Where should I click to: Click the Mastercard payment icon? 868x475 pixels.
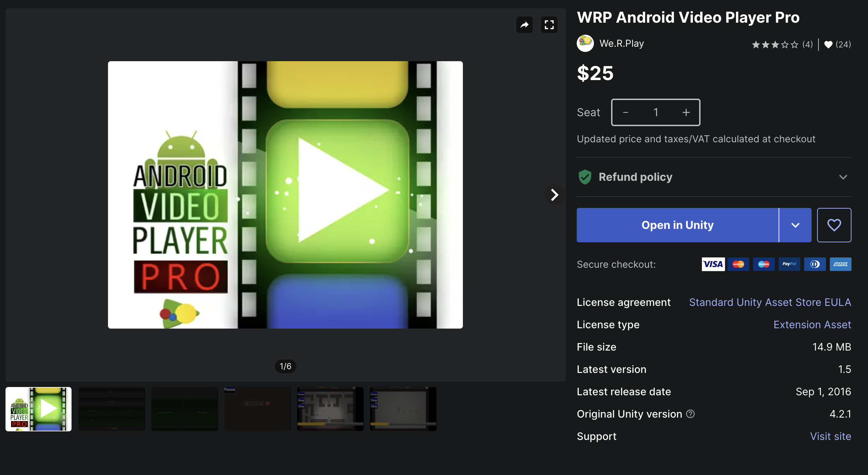[x=738, y=264]
